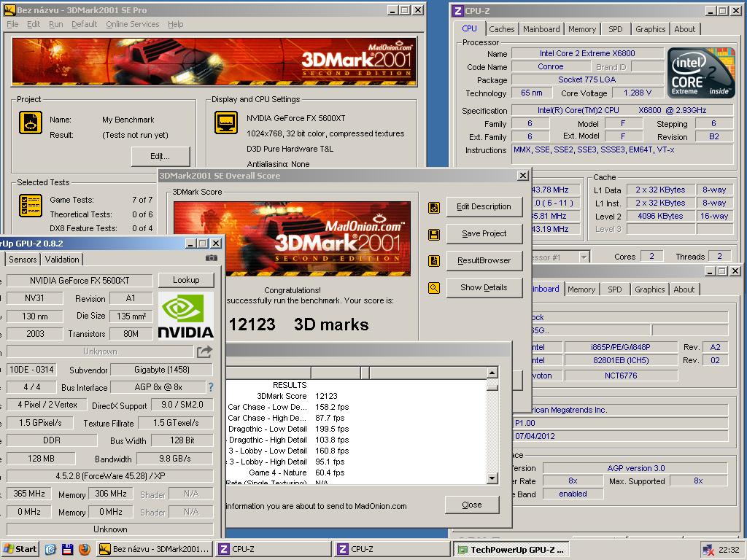Click the Save Project button
Image resolution: width=747 pixels, height=560 pixels.
coord(484,234)
